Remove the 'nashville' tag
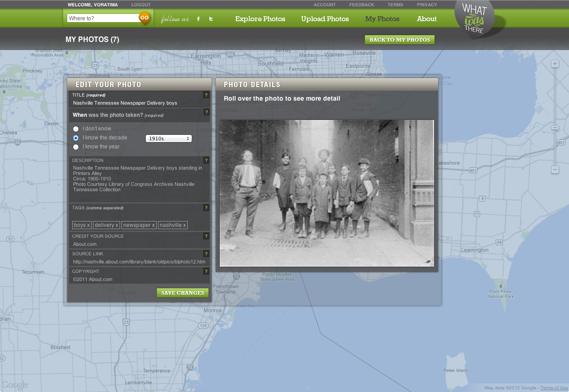Viewport: 569px width, 392px height. pos(184,225)
